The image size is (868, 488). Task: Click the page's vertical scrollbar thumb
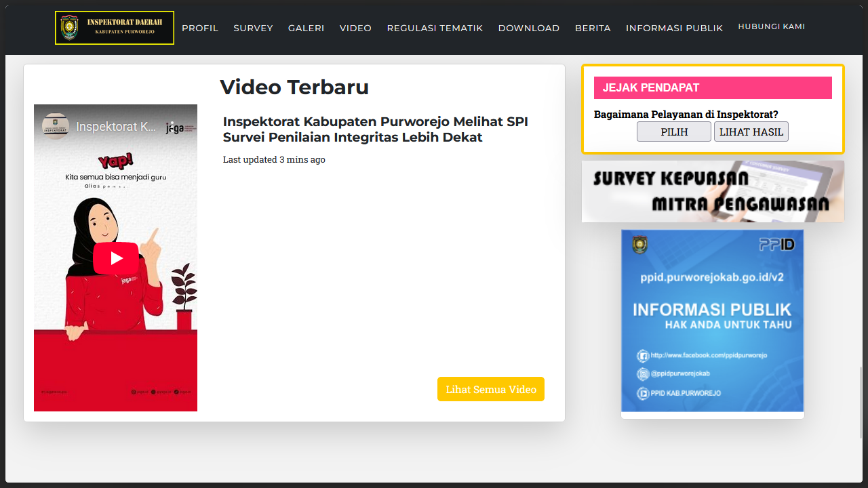click(x=862, y=402)
